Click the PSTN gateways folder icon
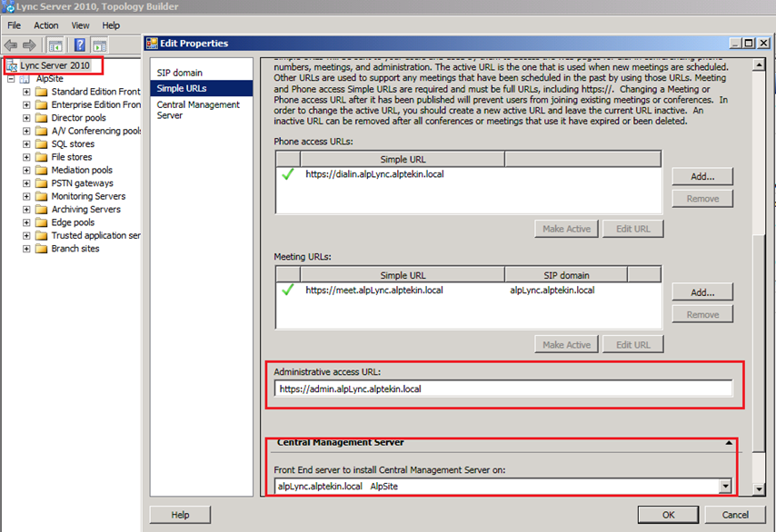 42,183
